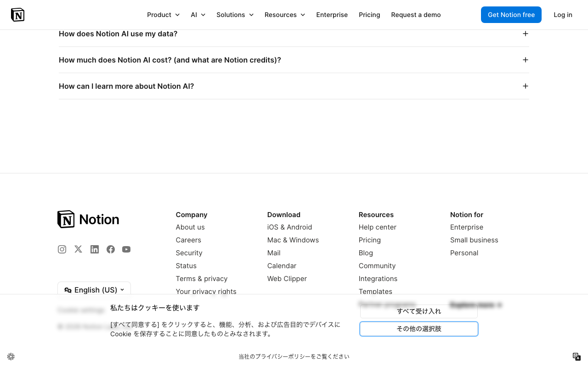Open the Careers footer link

click(x=188, y=240)
